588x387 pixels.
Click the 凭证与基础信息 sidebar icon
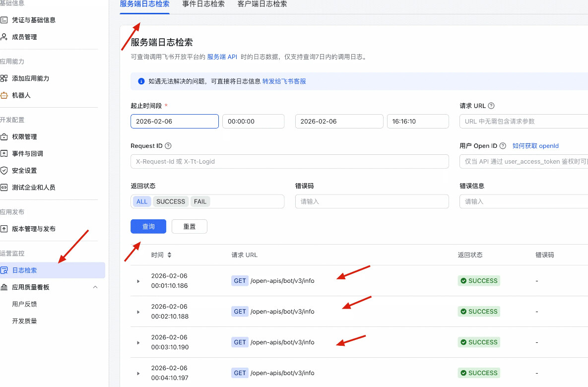(x=4, y=20)
